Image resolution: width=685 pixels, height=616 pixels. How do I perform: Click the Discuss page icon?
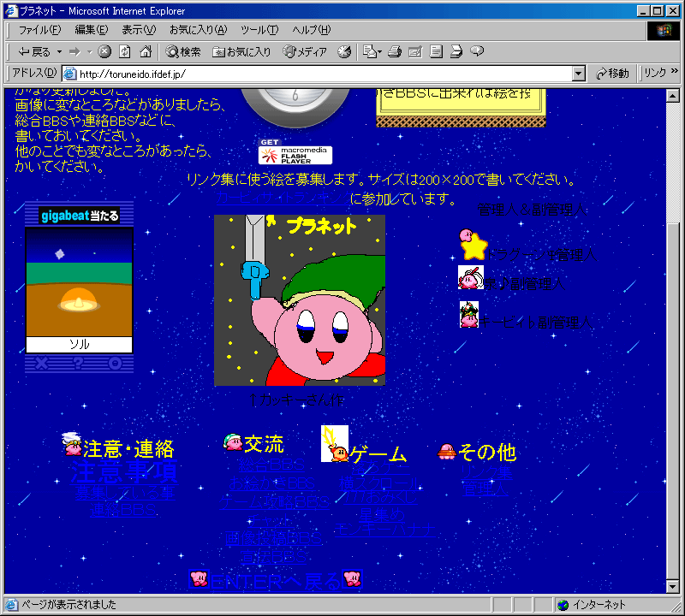tap(436, 51)
